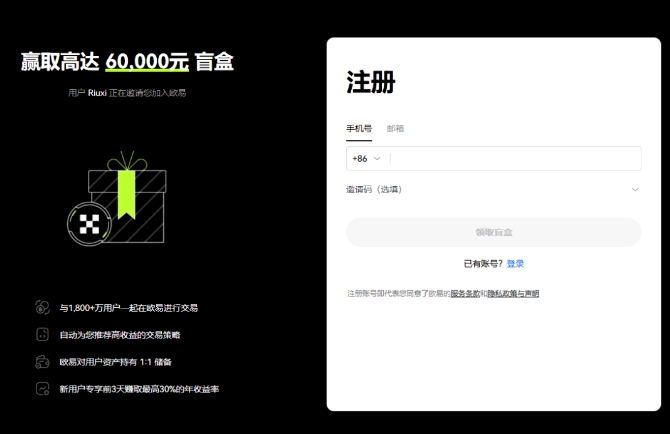Focus the phone number input field
Viewport: 670px width, 434px height.
pos(515,158)
